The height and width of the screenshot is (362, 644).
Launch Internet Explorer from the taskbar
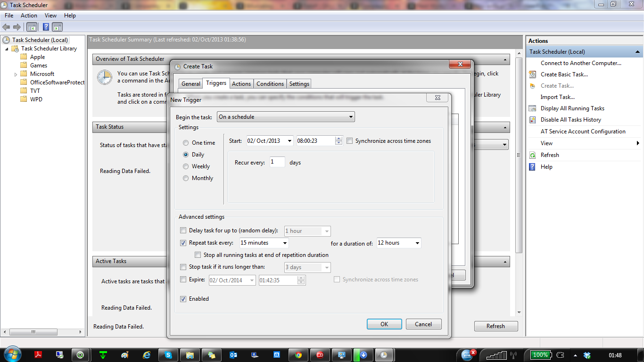coord(147,355)
